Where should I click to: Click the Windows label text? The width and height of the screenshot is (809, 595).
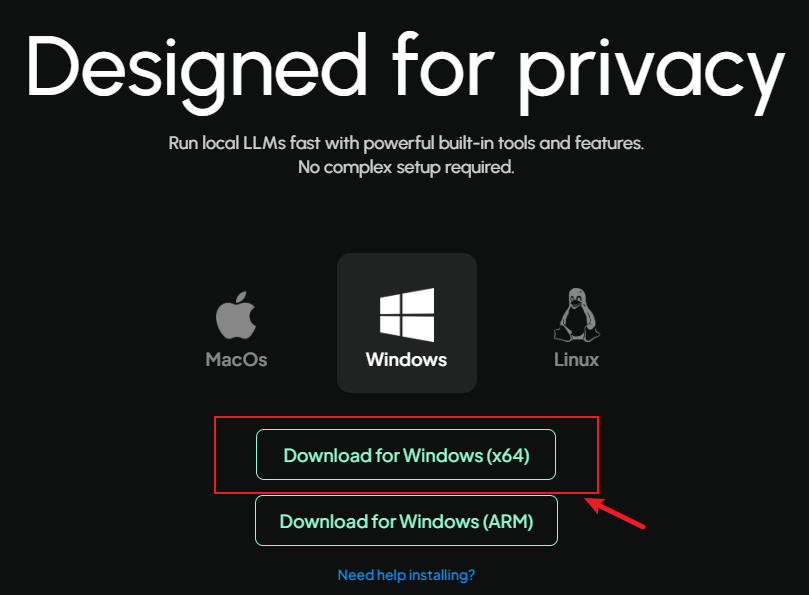(407, 360)
